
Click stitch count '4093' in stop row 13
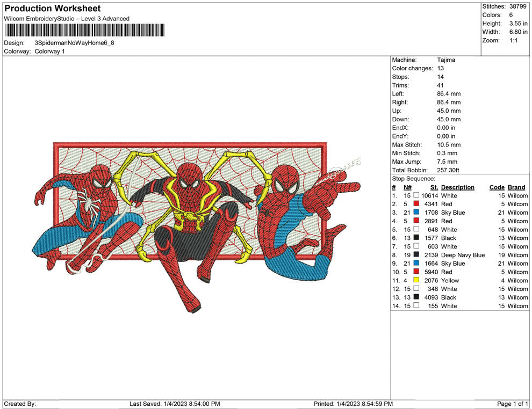click(x=431, y=297)
